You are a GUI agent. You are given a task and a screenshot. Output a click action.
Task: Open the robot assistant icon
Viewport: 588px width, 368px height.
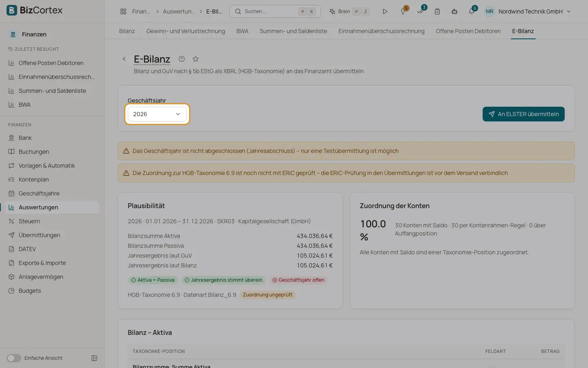click(454, 11)
